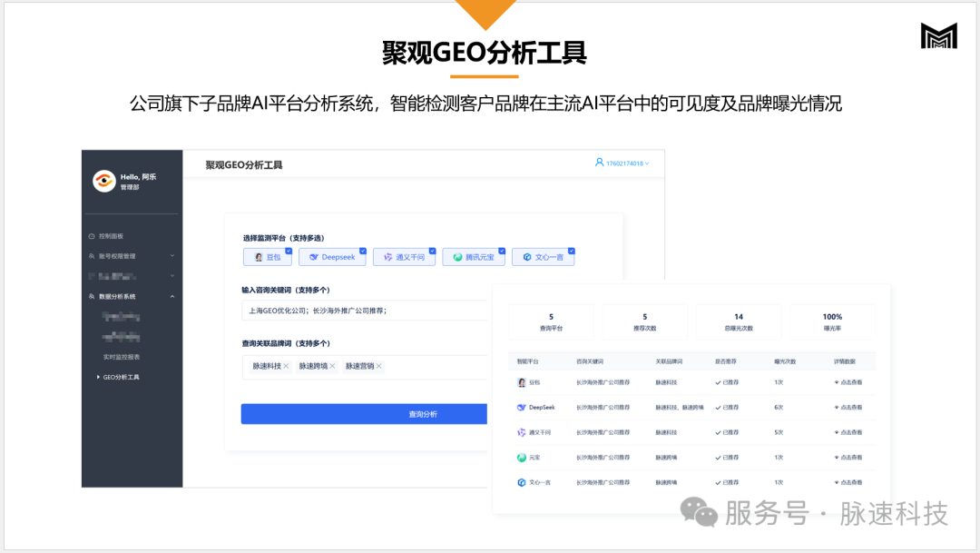The width and height of the screenshot is (980, 553).
Task: Click 脉速科技、脉速跨境 cell in DeepSeek row
Action: coord(680,407)
